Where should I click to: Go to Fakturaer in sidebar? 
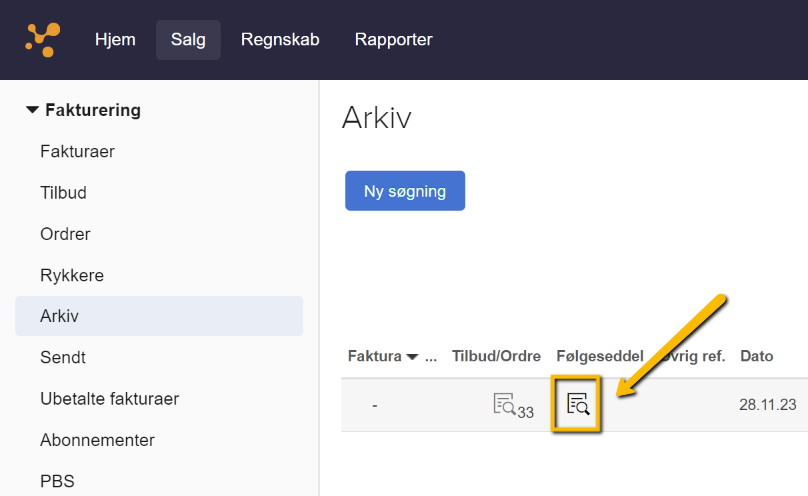pos(77,151)
